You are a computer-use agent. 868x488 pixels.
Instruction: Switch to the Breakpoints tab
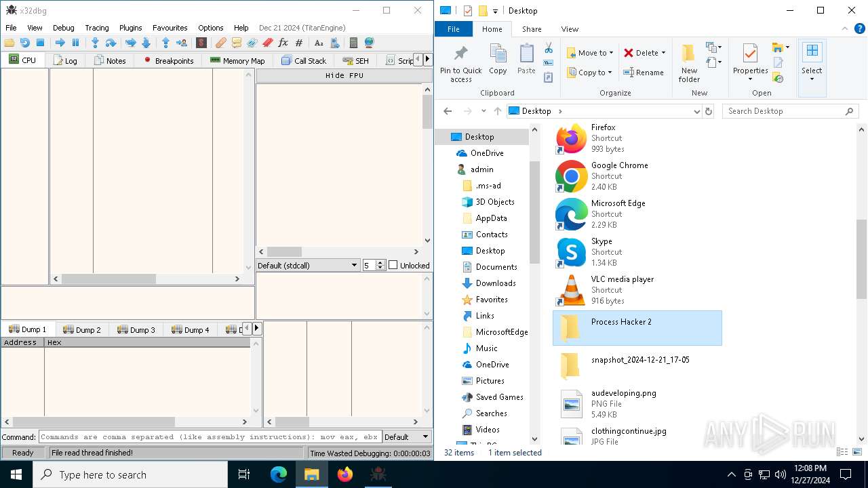[167, 60]
